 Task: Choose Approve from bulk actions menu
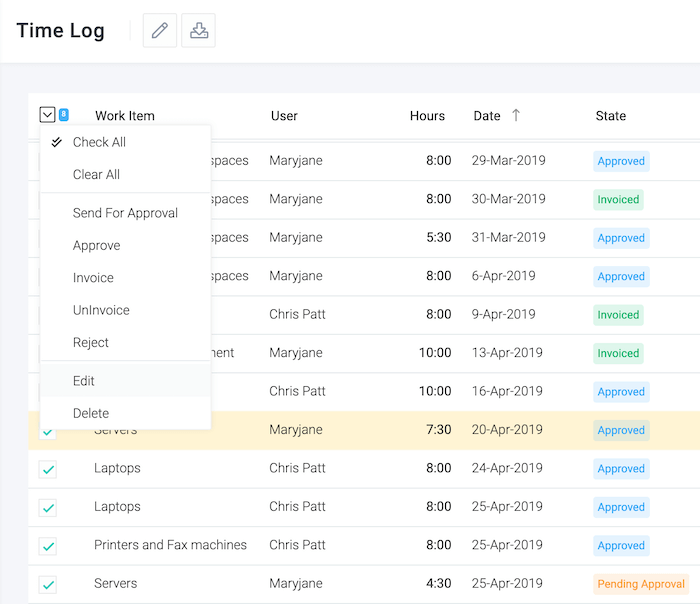[x=96, y=245]
